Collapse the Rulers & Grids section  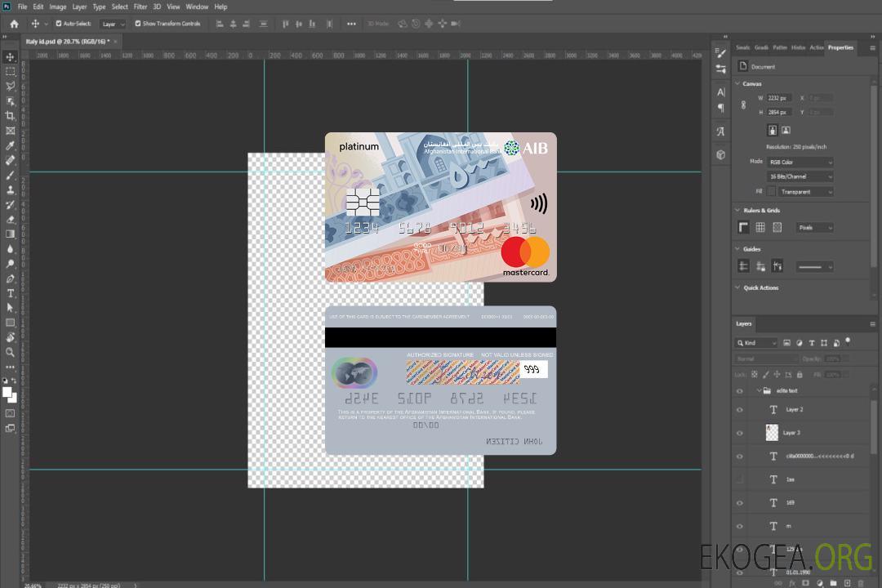[737, 210]
